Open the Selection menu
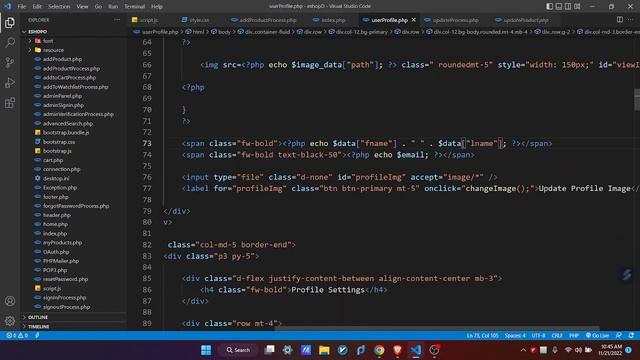Screen dimensions: 640x360 point(59,7)
